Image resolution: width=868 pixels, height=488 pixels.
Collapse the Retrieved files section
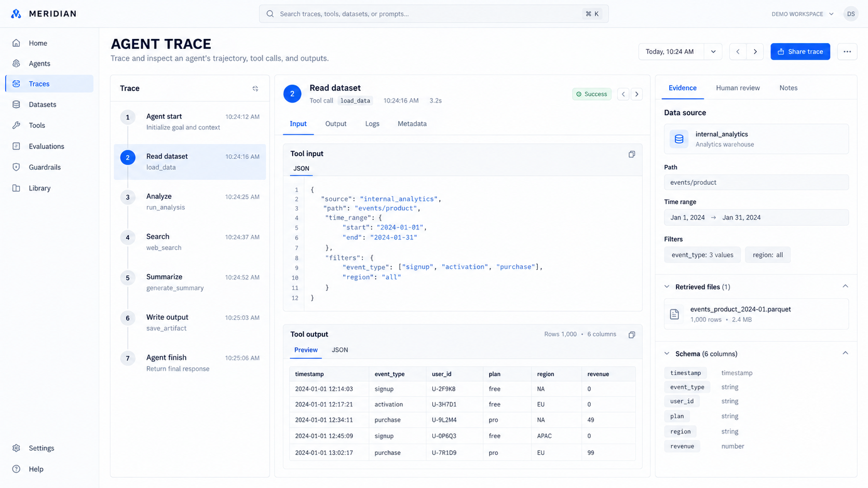click(845, 287)
